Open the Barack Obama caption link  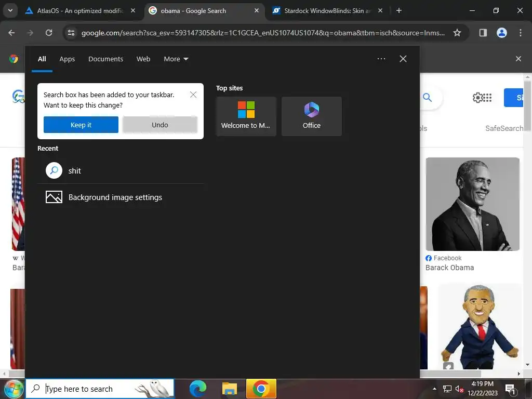click(449, 268)
